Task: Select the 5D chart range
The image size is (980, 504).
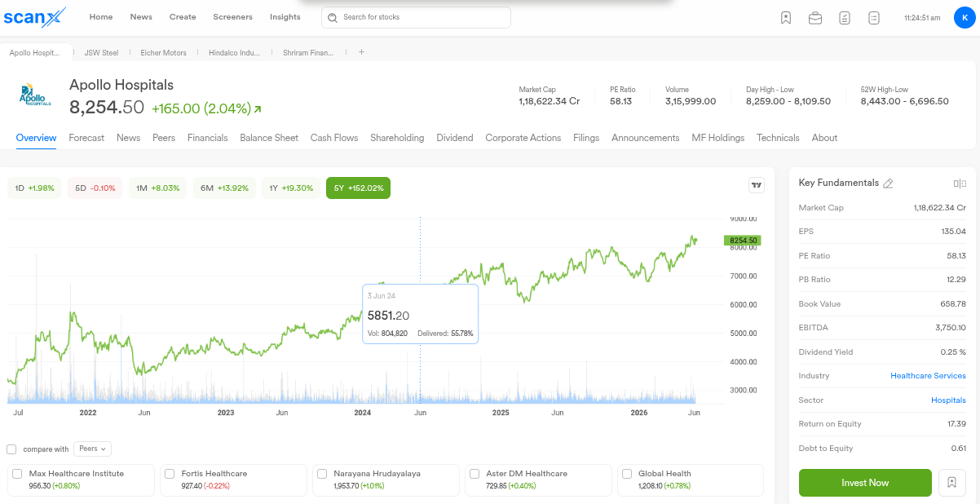Action: pos(95,188)
